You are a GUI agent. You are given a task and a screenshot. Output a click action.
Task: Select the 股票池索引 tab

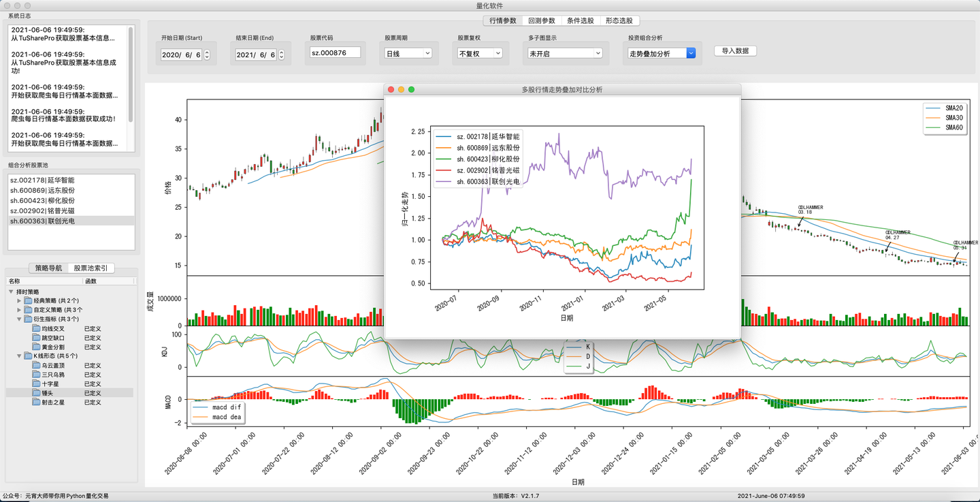[91, 268]
